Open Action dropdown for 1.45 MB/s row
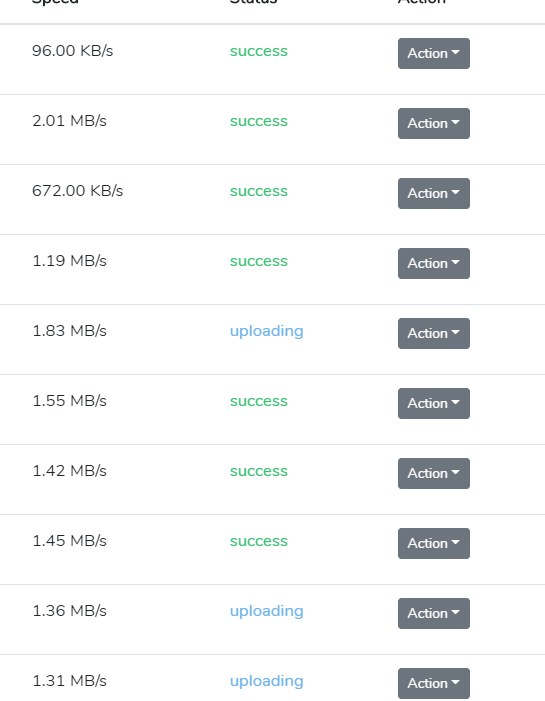Viewport: 545px width, 701px height. (434, 543)
